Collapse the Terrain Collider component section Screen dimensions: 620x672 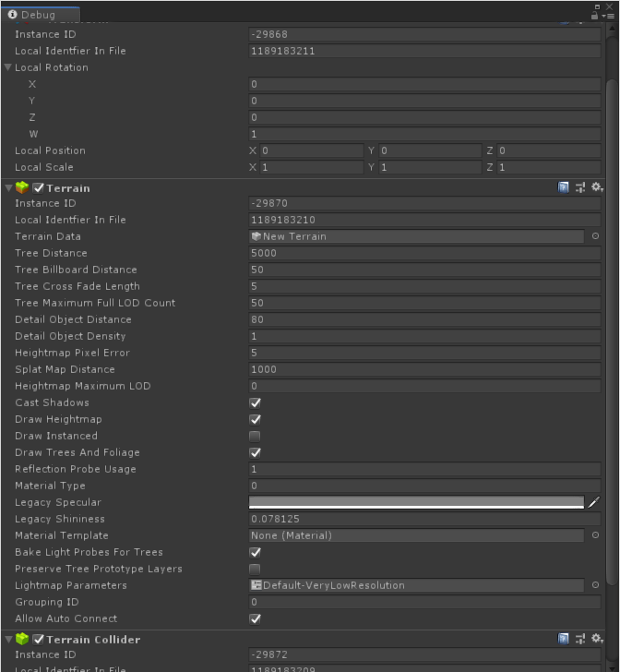coord(8,639)
